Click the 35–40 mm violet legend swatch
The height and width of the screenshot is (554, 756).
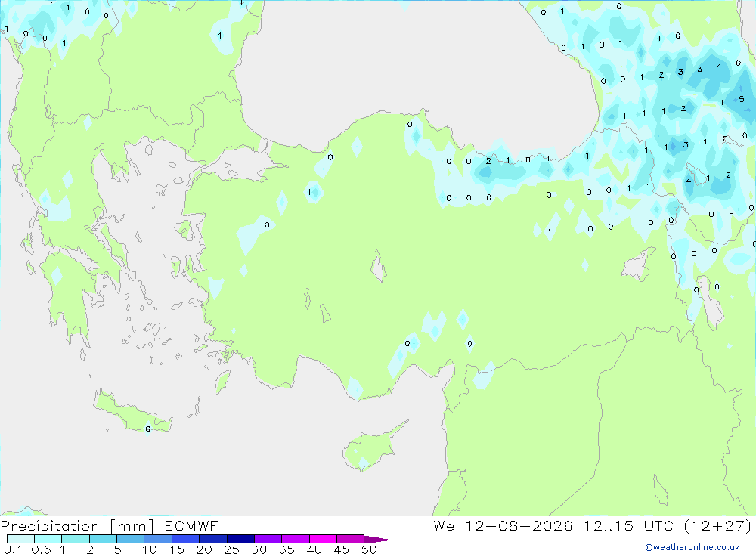point(295,539)
